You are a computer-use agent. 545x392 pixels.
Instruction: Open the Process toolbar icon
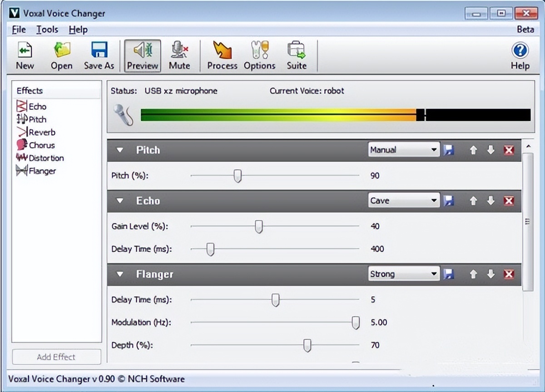pyautogui.click(x=222, y=54)
